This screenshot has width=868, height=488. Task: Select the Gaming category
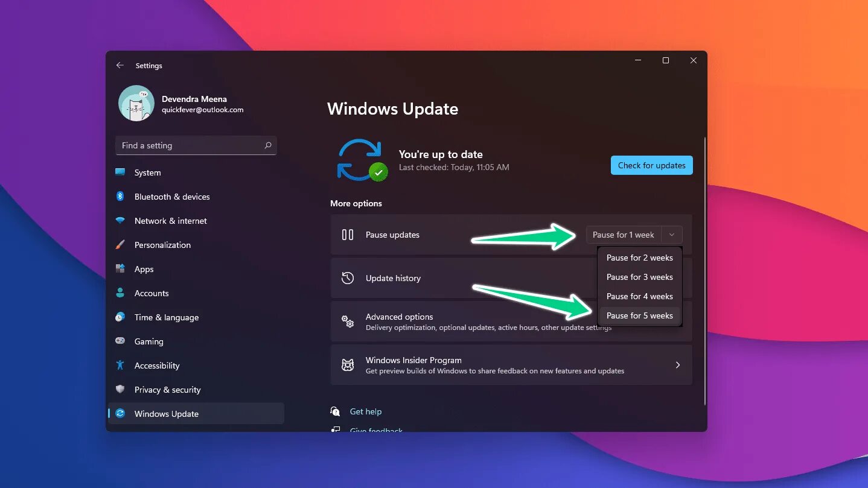coord(149,341)
